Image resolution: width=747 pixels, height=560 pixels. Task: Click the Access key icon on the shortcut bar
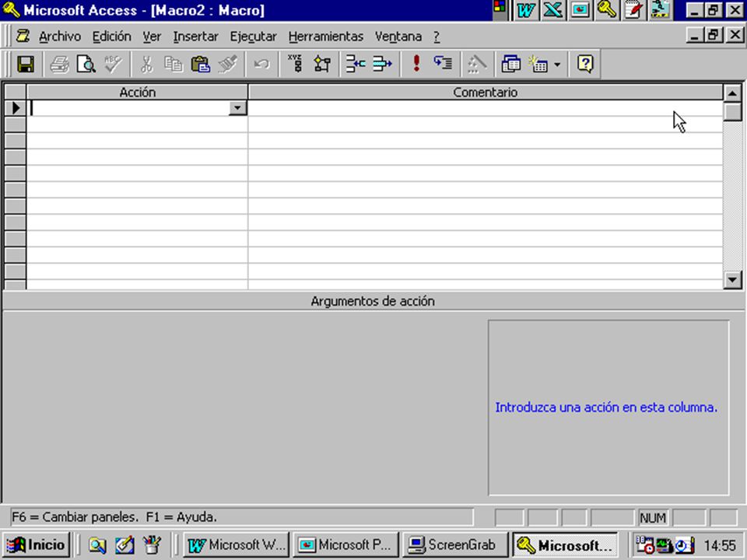(606, 10)
